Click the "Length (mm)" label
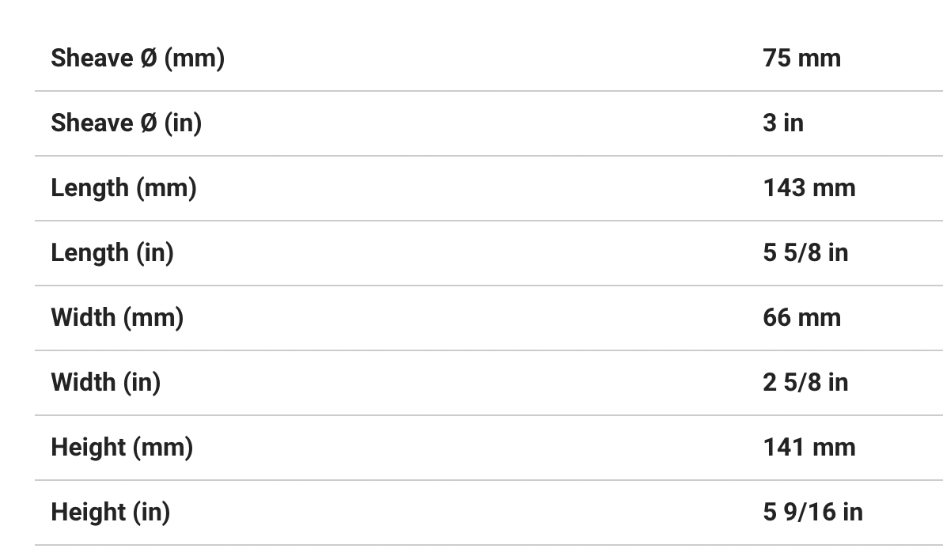 123,187
